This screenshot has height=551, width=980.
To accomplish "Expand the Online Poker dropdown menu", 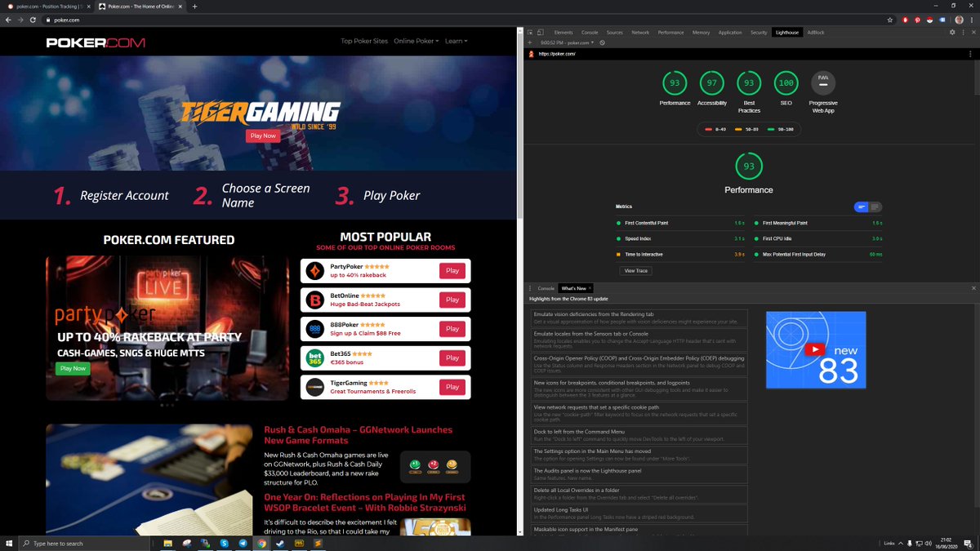I will point(416,41).
